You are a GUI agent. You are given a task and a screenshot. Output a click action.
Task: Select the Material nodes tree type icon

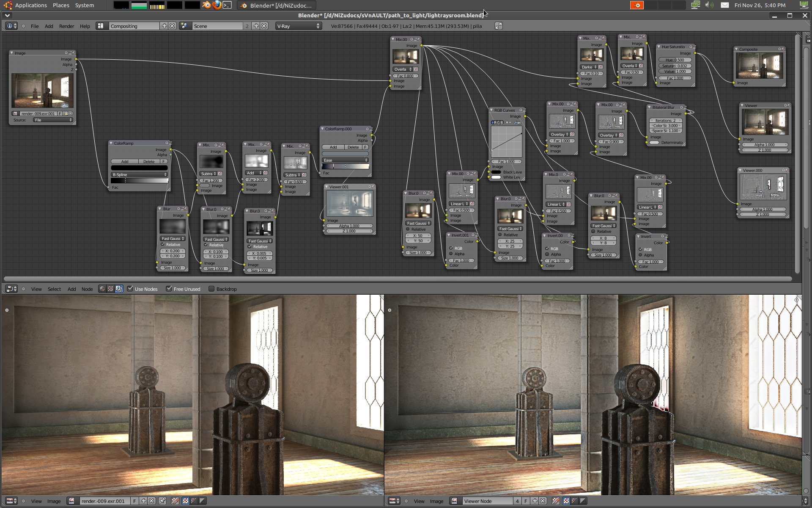pyautogui.click(x=102, y=289)
